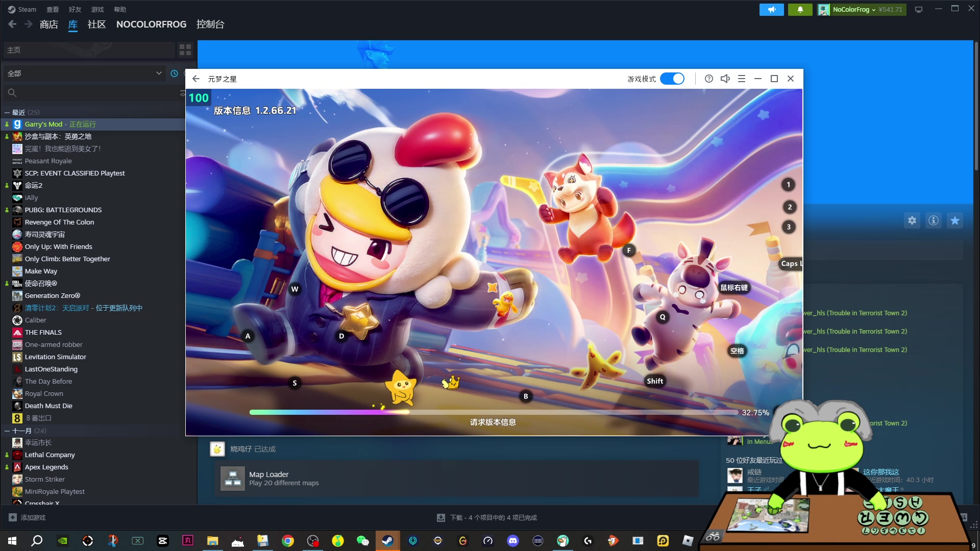This screenshot has height=551, width=980.
Task: Navigate back in Steam client
Action: 12,24
